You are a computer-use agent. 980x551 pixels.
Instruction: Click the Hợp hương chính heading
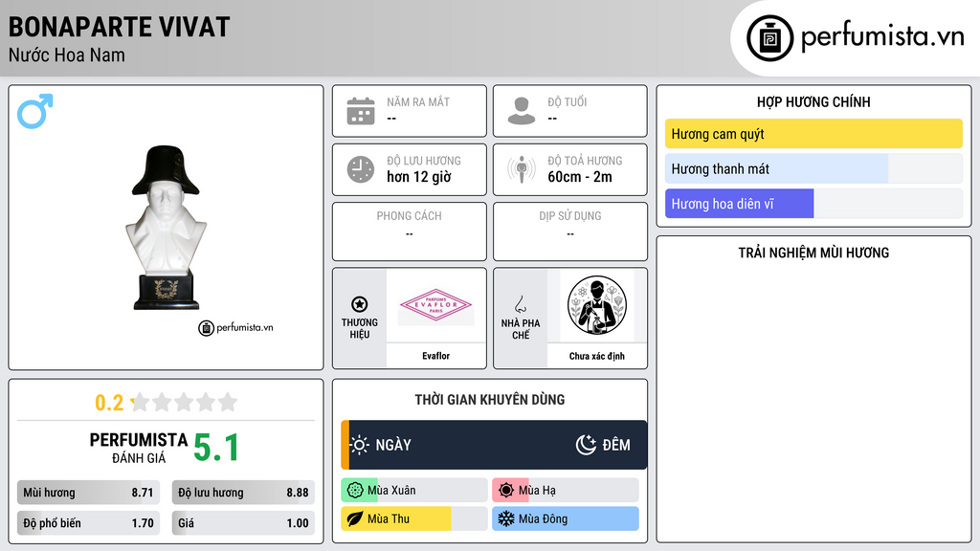point(813,101)
